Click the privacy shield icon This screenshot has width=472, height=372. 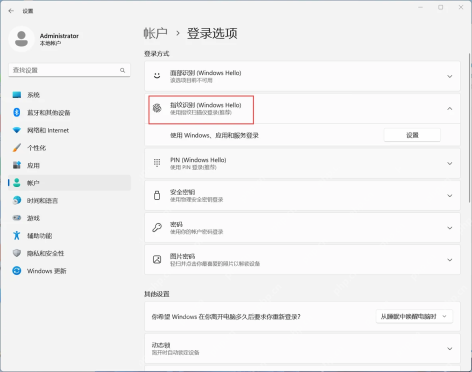pyautogui.click(x=17, y=253)
